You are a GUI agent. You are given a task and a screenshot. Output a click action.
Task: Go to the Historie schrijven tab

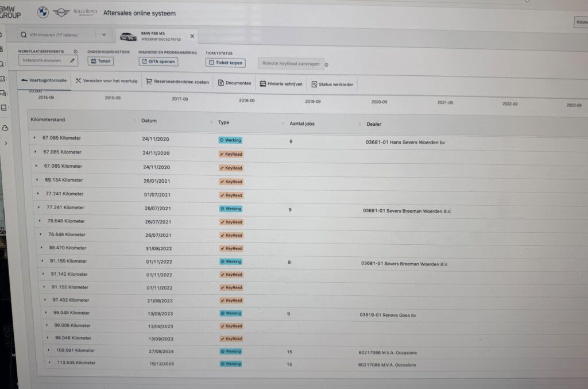(280, 83)
